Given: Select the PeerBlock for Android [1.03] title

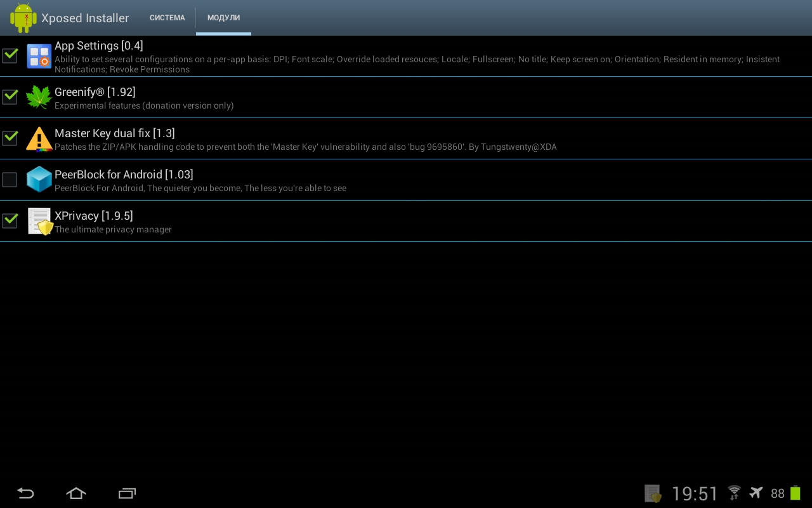Looking at the screenshot, I should (x=124, y=175).
